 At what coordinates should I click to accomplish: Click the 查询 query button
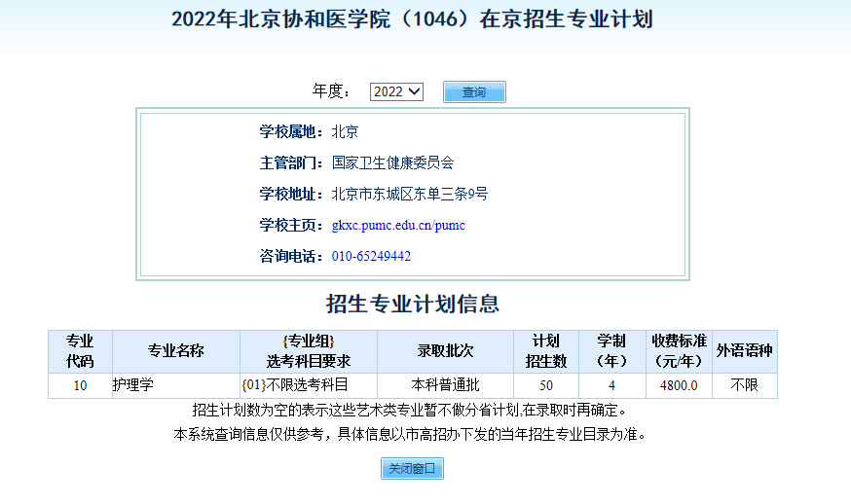click(x=474, y=91)
